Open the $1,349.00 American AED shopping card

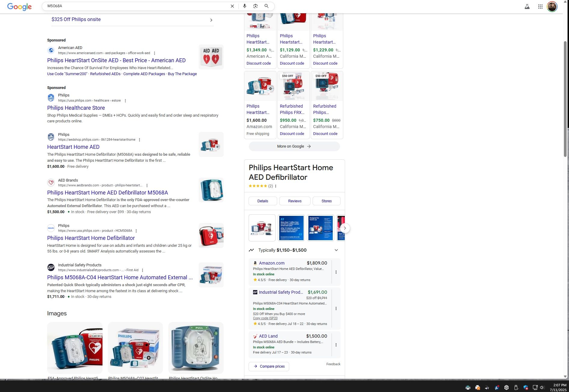point(260,41)
